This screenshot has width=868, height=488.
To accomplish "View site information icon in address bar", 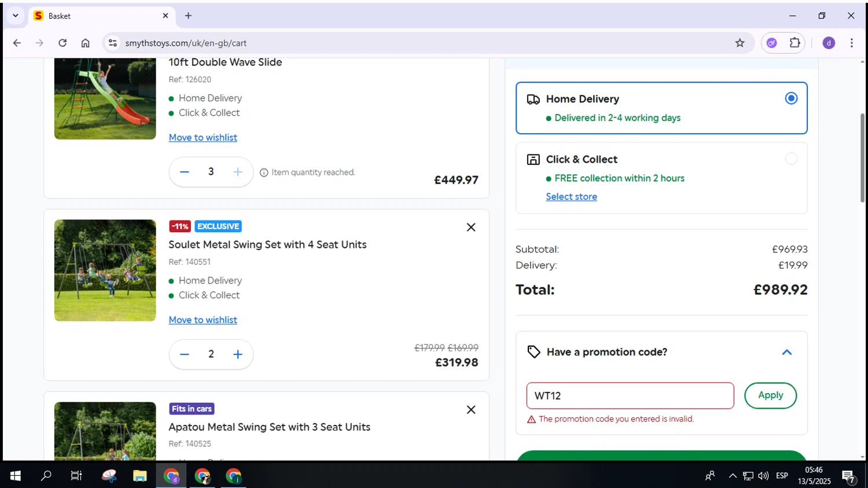I will pos(113,43).
